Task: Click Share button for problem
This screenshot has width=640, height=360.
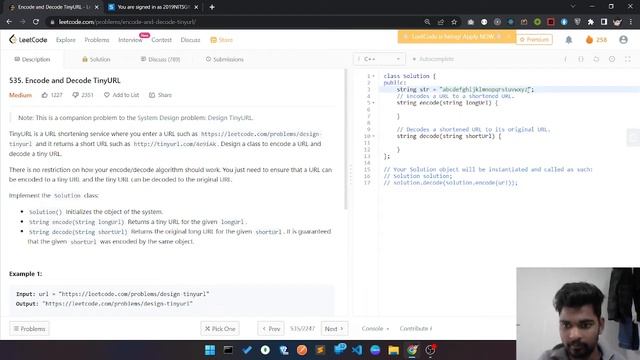Action: [160, 95]
